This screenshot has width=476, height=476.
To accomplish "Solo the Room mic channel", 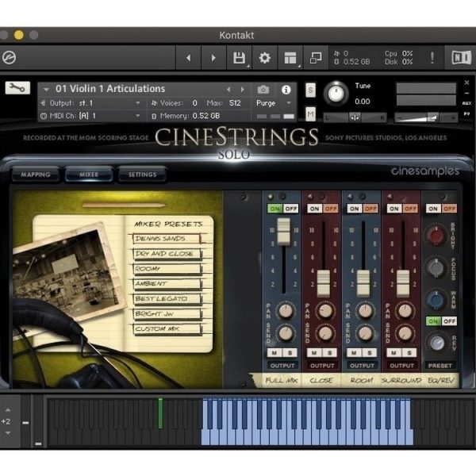I will [370, 352].
